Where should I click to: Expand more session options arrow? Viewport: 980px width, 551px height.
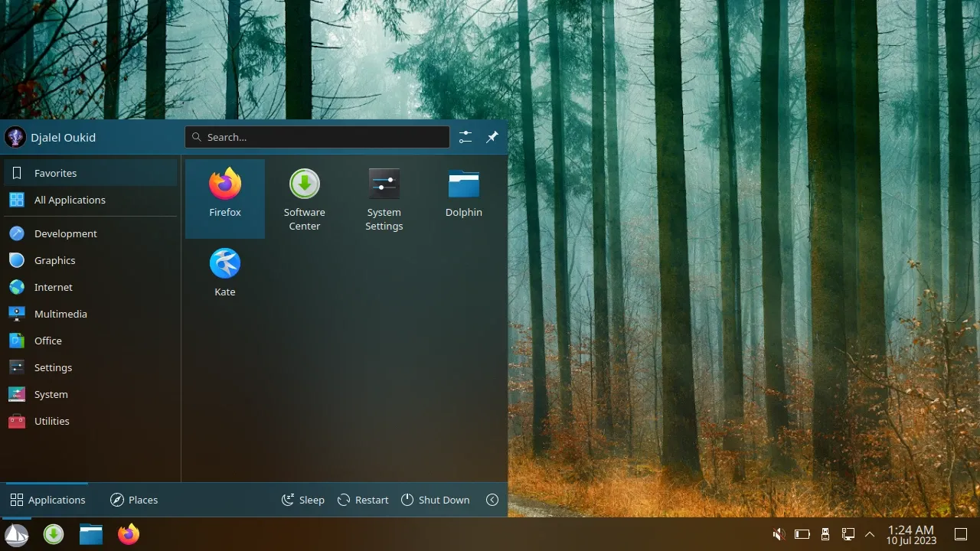[x=492, y=500]
